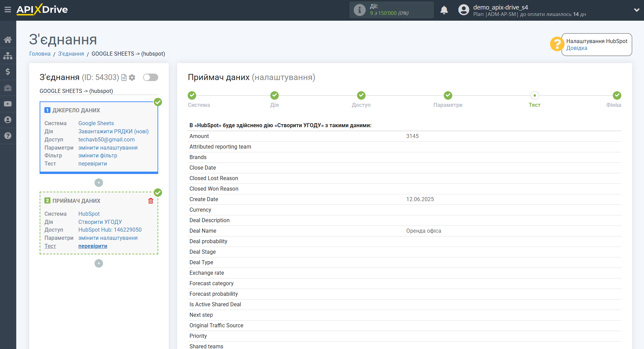The width and height of the screenshot is (644, 349).
Task: Copy connection via document icon
Action: [x=124, y=77]
